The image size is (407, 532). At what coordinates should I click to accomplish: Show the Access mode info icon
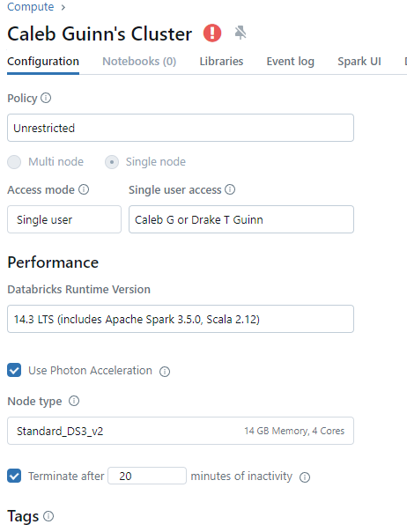(84, 189)
